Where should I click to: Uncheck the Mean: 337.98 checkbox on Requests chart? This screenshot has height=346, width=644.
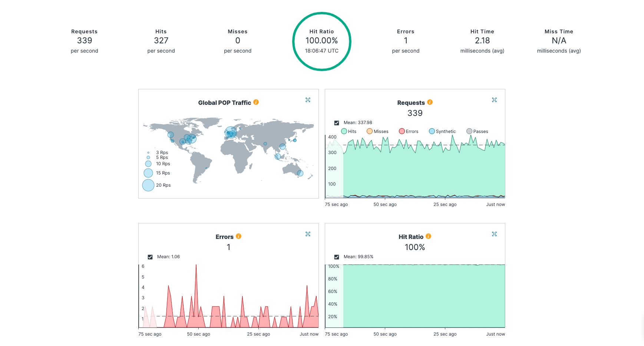click(336, 123)
